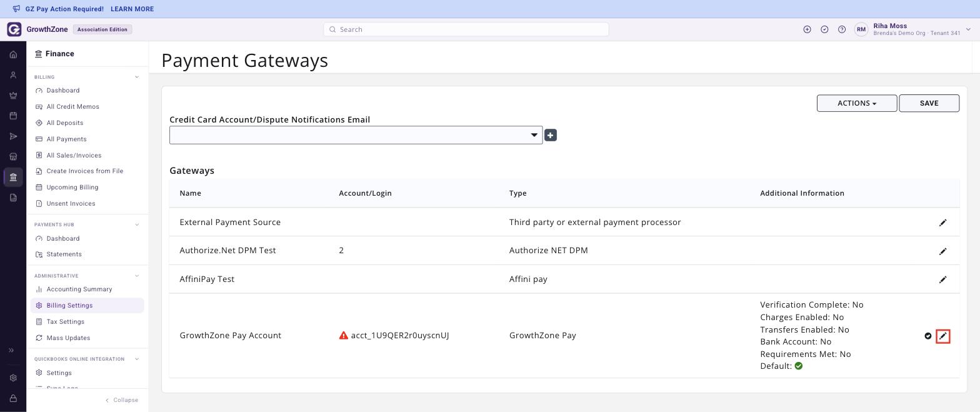Screen dimensions: 980x412
Task: Edit the Authorize.Net DPM Test gateway
Action: pyautogui.click(x=943, y=251)
